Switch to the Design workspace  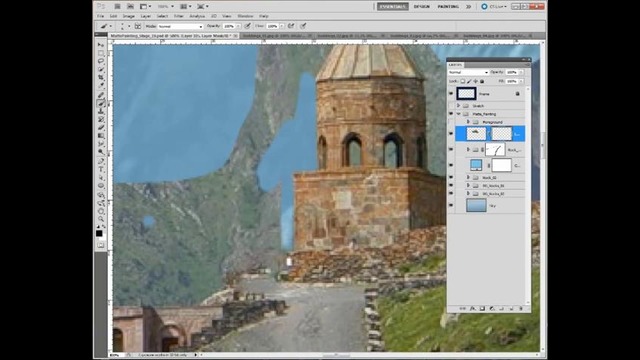[422, 7]
